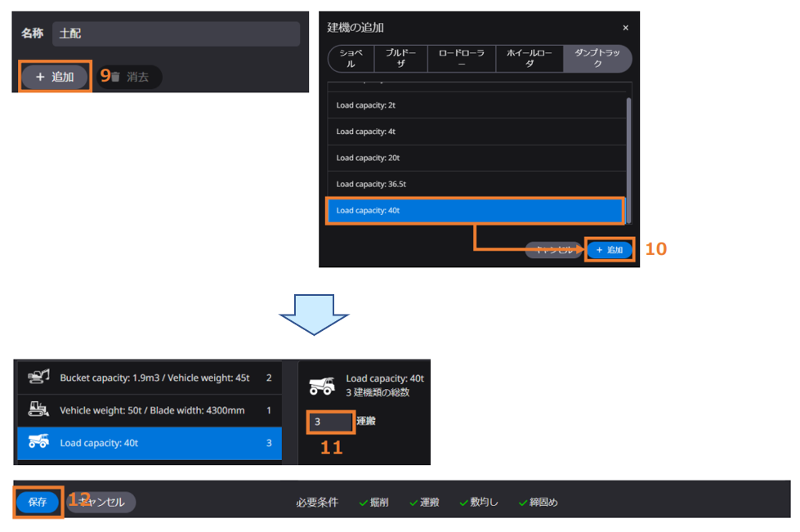Image resolution: width=800 pixels, height=532 pixels.
Task: Open the ロードローラー tab
Action: coord(461,59)
